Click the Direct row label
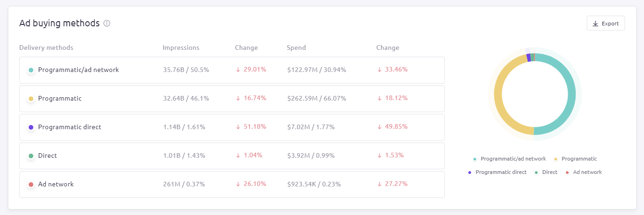Image resolution: width=644 pixels, height=215 pixels. tap(48, 156)
